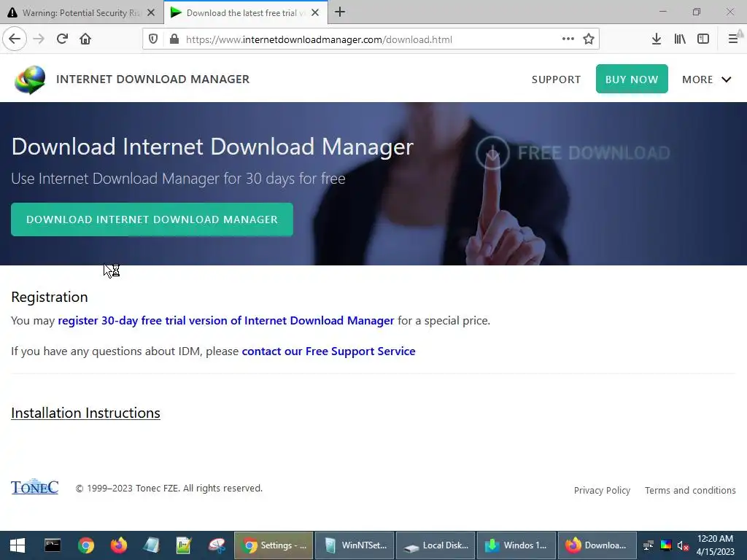
Task: Open the notebook icon on the taskbar
Action: coord(152,545)
